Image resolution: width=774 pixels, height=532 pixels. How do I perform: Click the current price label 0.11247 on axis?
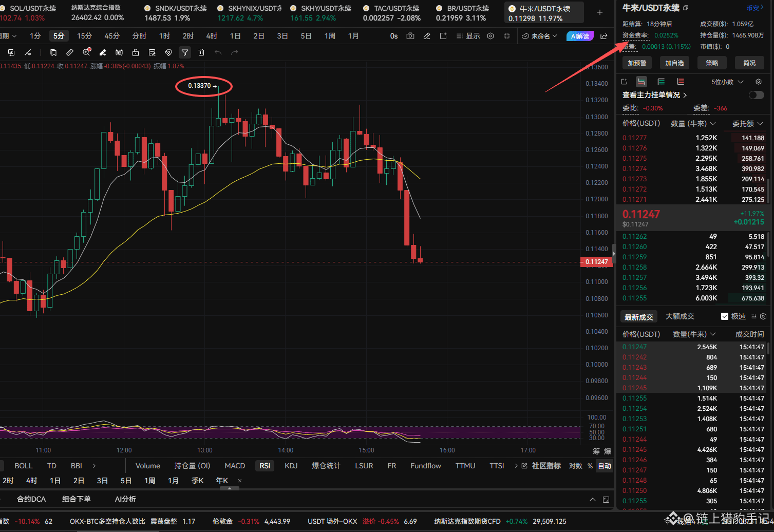tap(597, 262)
